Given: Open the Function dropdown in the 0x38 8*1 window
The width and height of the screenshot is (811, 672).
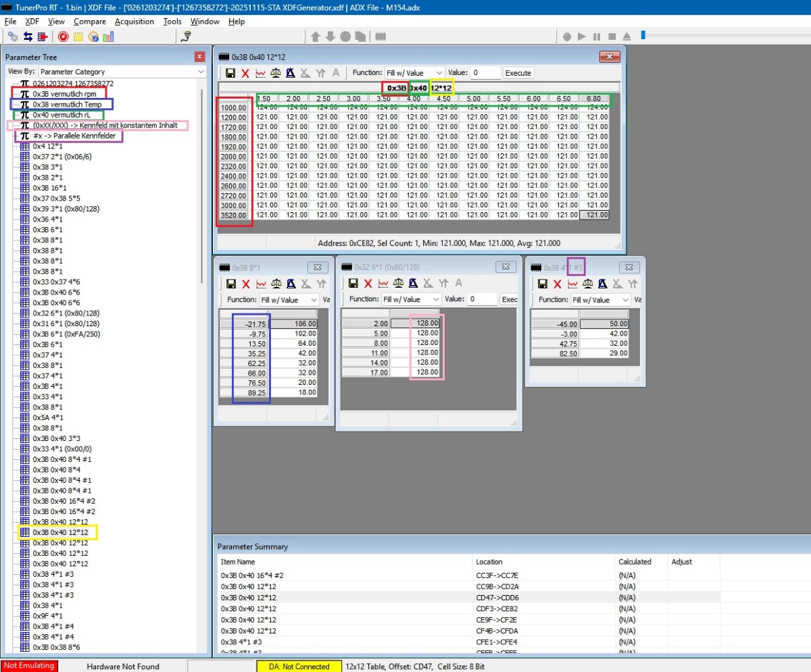Looking at the screenshot, I should click(x=289, y=300).
